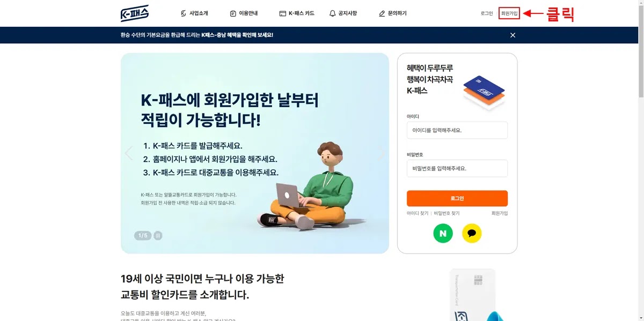
Task: Click 회원가입 in the top right
Action: coord(509,13)
